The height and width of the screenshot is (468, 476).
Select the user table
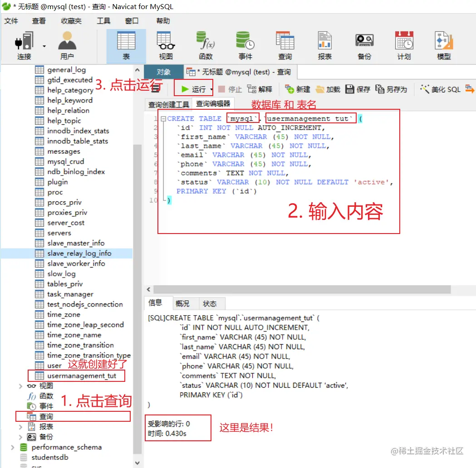[x=48, y=366]
